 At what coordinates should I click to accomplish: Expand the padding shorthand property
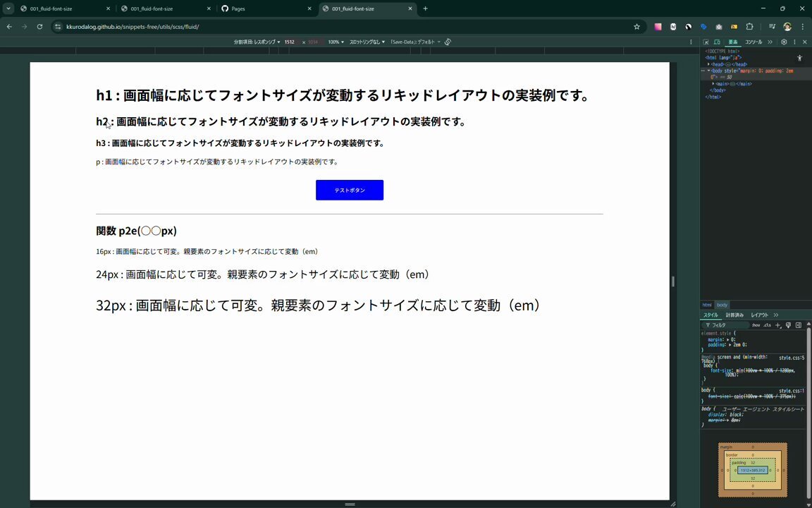click(730, 344)
